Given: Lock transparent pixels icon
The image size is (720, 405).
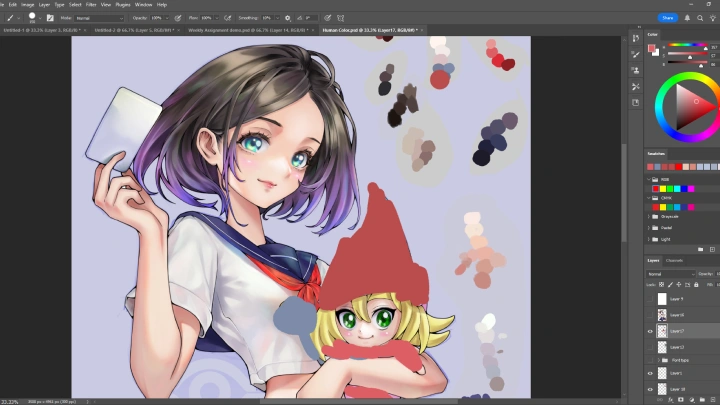Looking at the screenshot, I should coord(662,285).
